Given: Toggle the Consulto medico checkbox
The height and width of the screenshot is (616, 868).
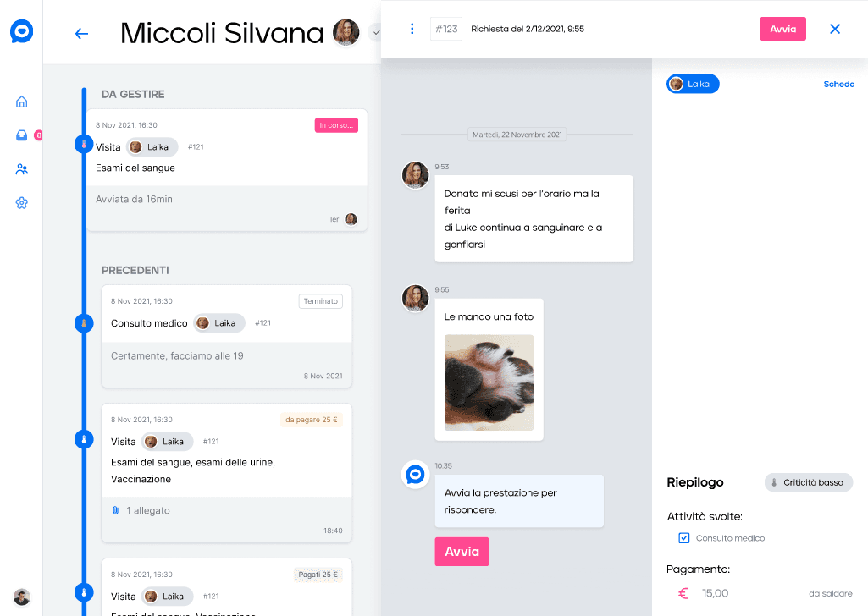Looking at the screenshot, I should point(683,538).
